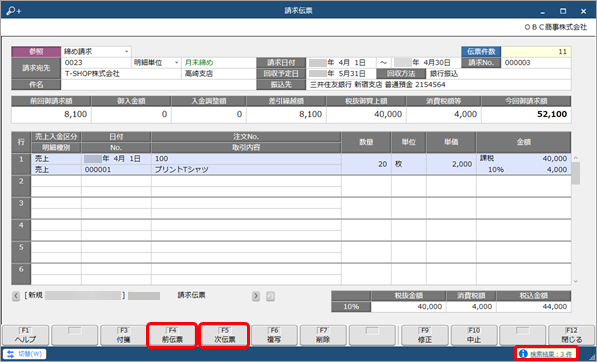This screenshot has height=362, width=597.
Task: Click the row 1 order number 100
Action: pyautogui.click(x=161, y=159)
